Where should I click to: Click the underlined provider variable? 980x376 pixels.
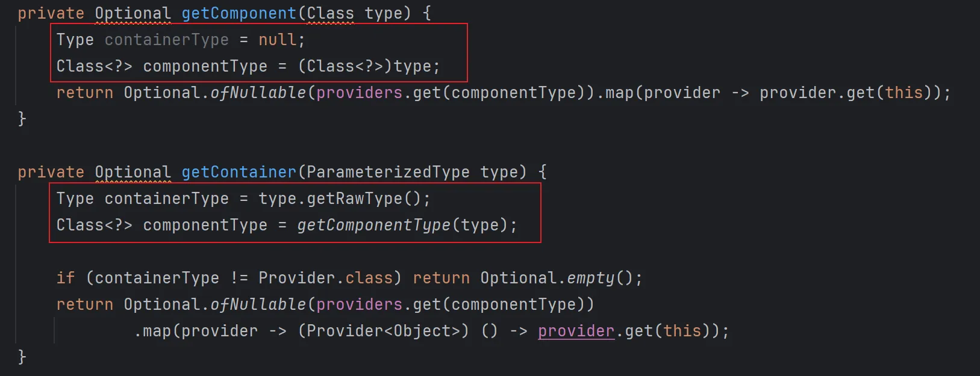point(576,331)
